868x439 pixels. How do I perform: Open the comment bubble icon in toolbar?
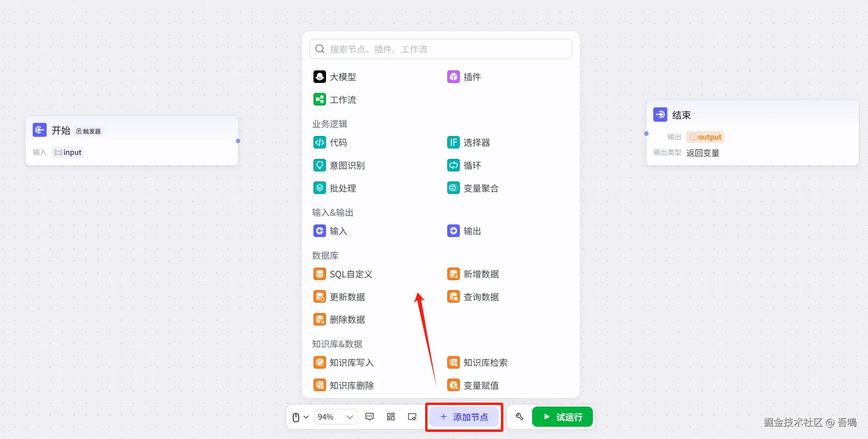pyautogui.click(x=369, y=416)
